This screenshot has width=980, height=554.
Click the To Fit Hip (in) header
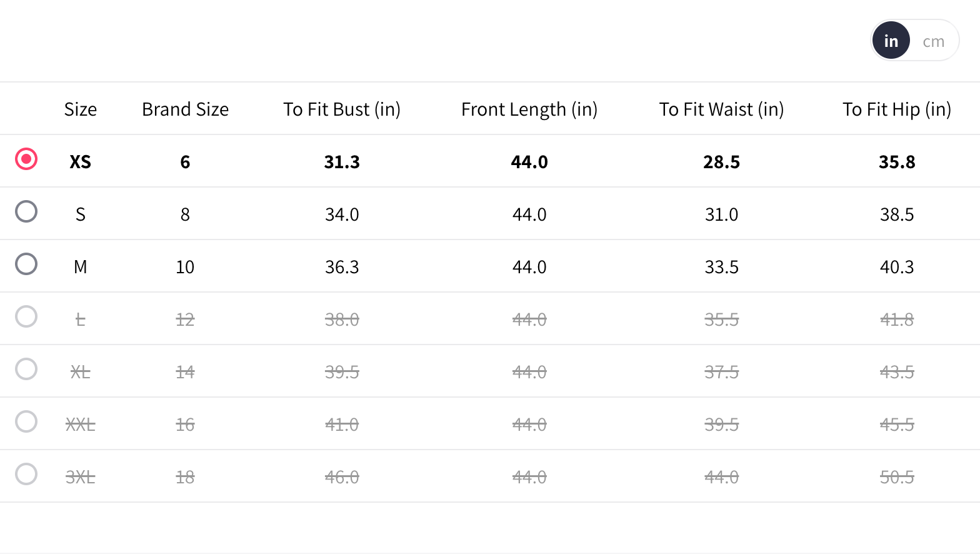897,109
